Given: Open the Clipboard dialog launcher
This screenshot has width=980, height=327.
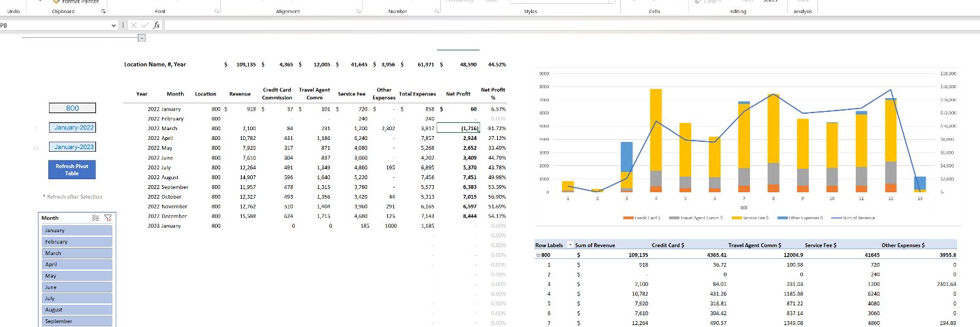Looking at the screenshot, I should click(104, 12).
